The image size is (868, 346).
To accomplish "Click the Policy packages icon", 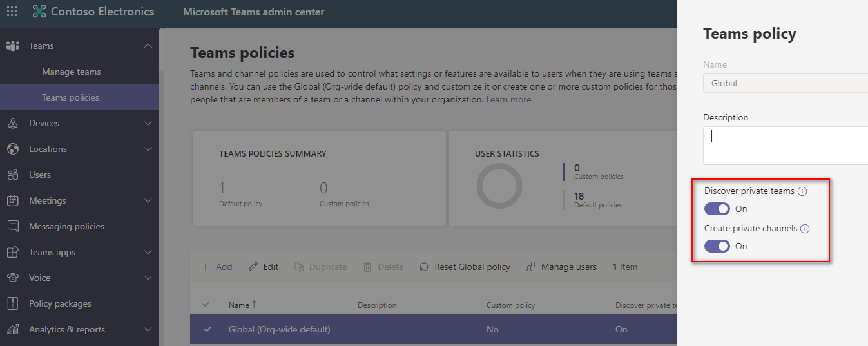I will tap(13, 303).
